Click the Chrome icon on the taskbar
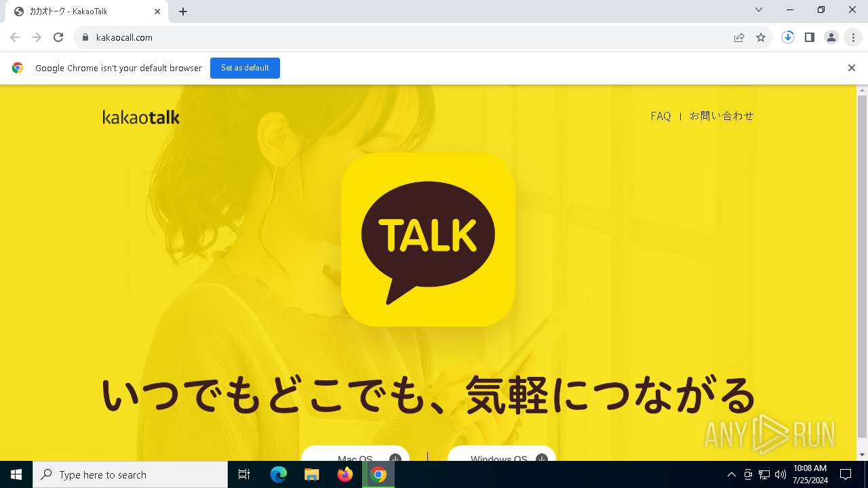Viewport: 868px width, 488px height. [x=378, y=474]
